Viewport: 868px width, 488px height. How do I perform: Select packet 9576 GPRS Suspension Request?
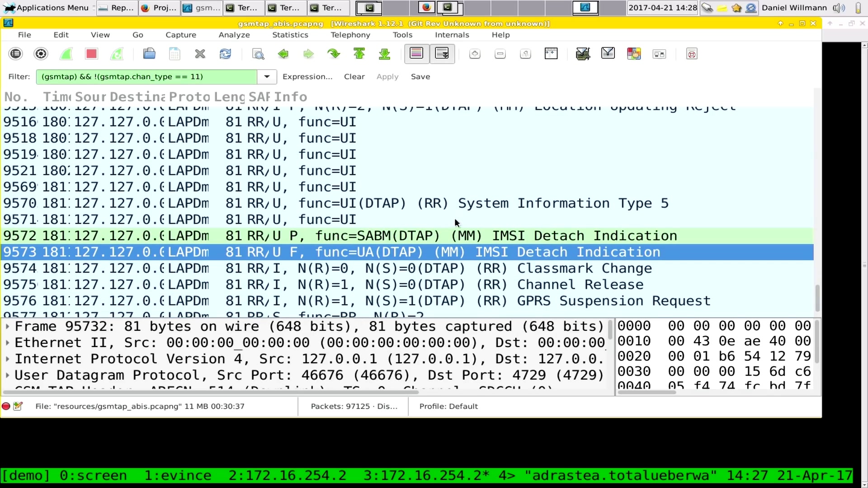coord(407,301)
